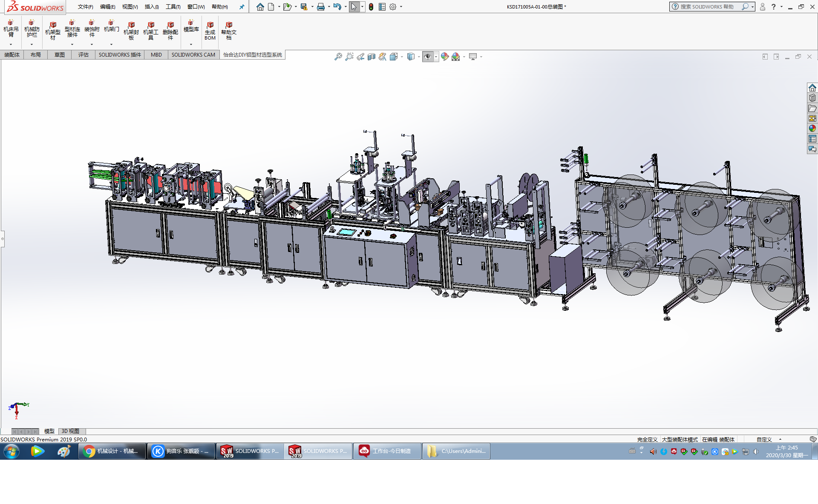The width and height of the screenshot is (818, 504).
Task: Click the Edit Appearance color ball icon
Action: [444, 57]
